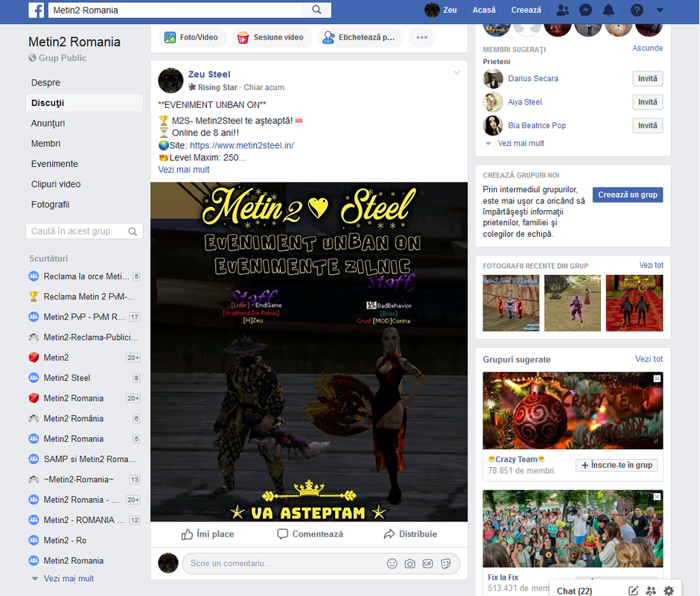This screenshot has height=596, width=700.
Task: Dismiss Crazy Team suggestion
Action: (x=657, y=378)
